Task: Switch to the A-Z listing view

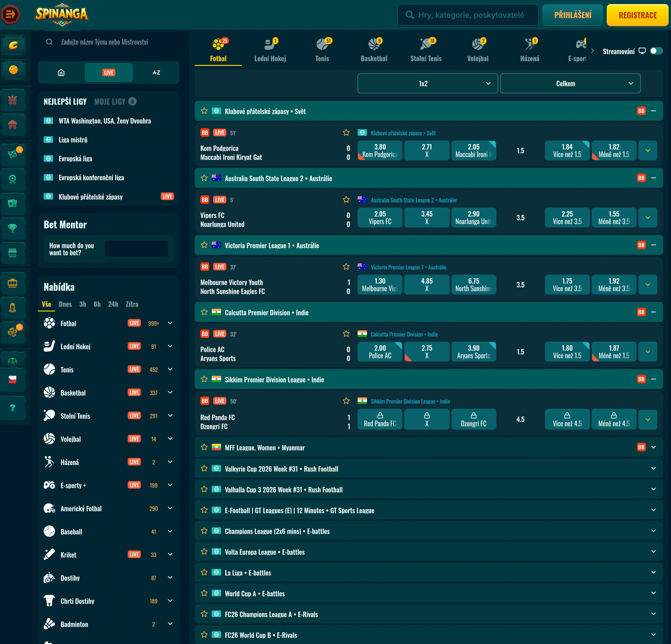Action: coord(156,73)
